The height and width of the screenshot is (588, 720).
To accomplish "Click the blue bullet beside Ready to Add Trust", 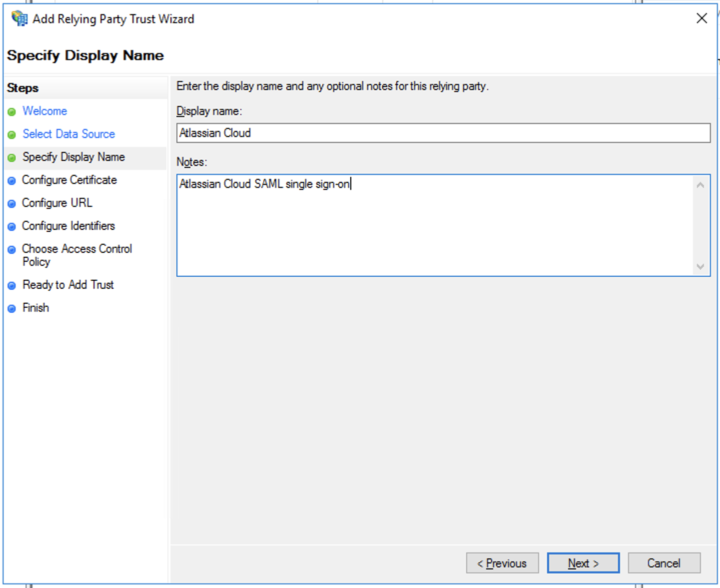I will 11,286.
